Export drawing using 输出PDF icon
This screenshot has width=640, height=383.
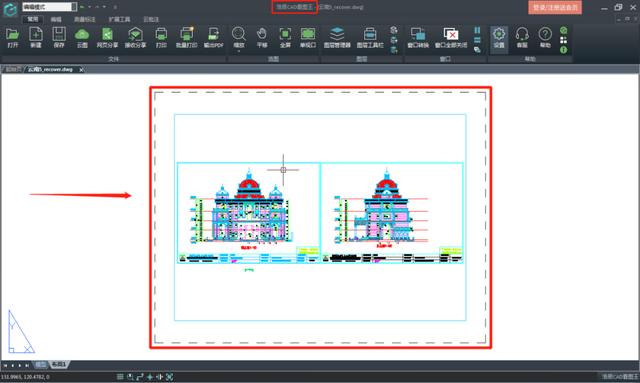[213, 38]
